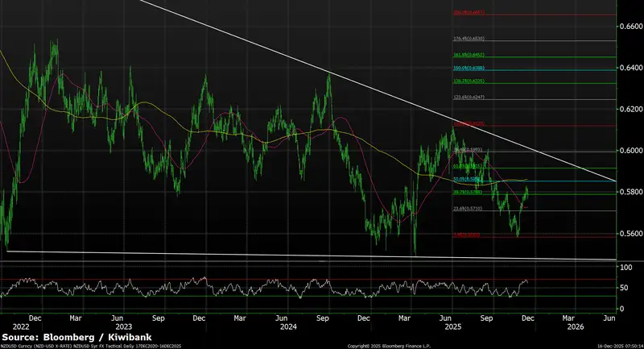Click the Jun tick label directly above 2024

[x=281, y=318]
